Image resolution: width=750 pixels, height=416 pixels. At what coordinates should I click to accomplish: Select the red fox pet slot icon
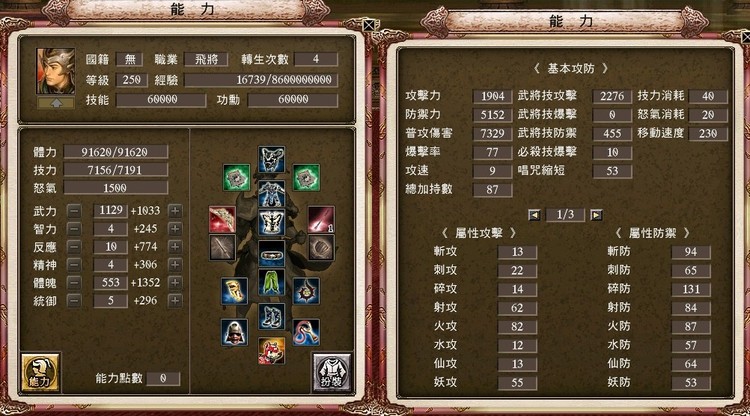[x=271, y=350]
